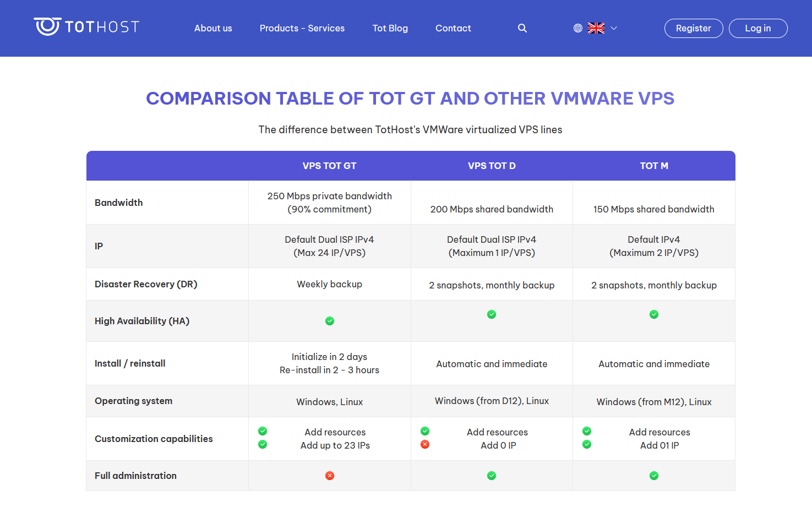Click High Availability checkmark under VPS TOT GT
The width and height of the screenshot is (812, 518).
330,321
